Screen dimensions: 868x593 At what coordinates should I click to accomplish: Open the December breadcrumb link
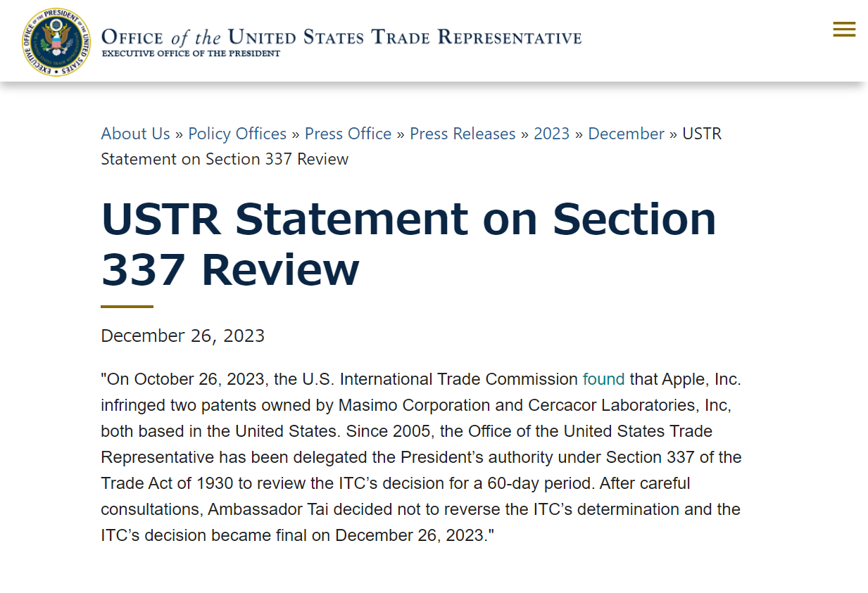(x=626, y=134)
